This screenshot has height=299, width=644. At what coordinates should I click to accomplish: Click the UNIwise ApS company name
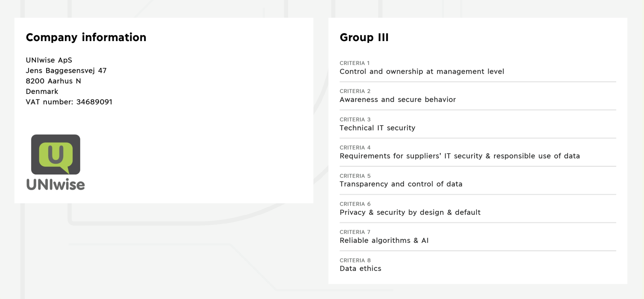tap(49, 60)
